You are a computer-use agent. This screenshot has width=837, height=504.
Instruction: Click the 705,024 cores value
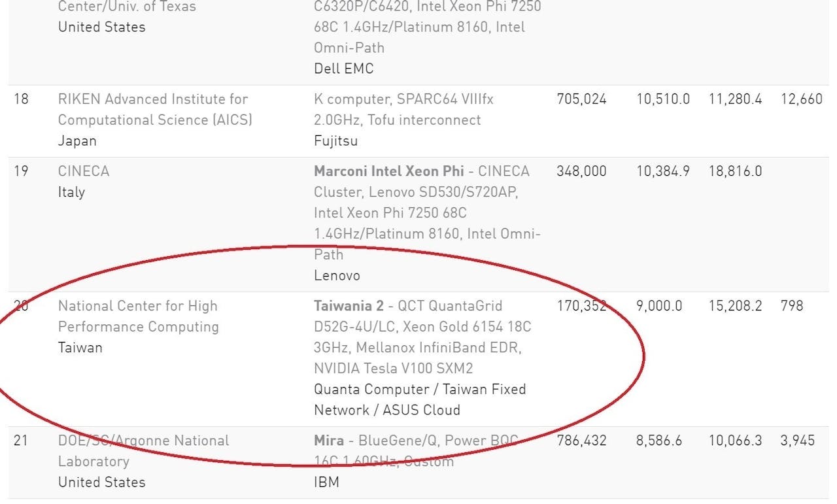coord(581,99)
